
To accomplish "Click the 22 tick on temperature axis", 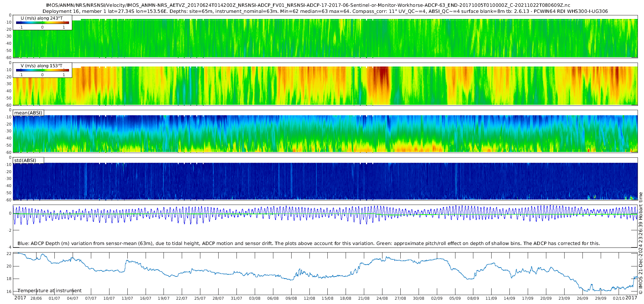I will [x=9, y=254].
